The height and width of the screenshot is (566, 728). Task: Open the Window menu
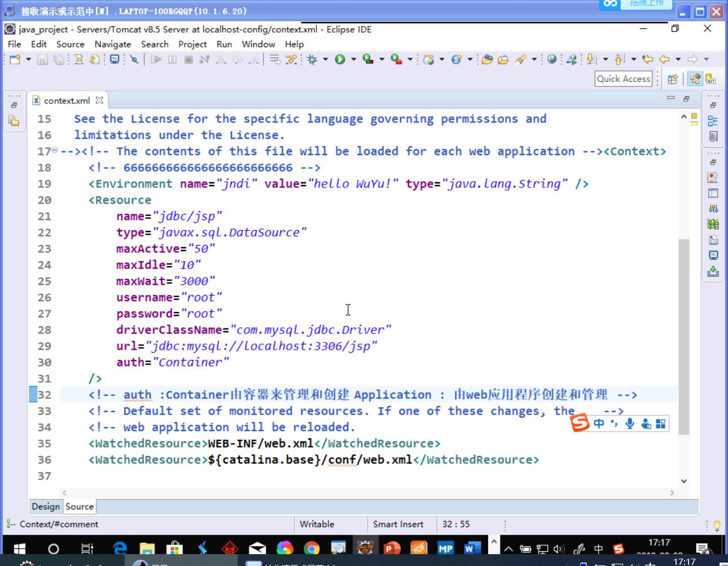[x=258, y=44]
